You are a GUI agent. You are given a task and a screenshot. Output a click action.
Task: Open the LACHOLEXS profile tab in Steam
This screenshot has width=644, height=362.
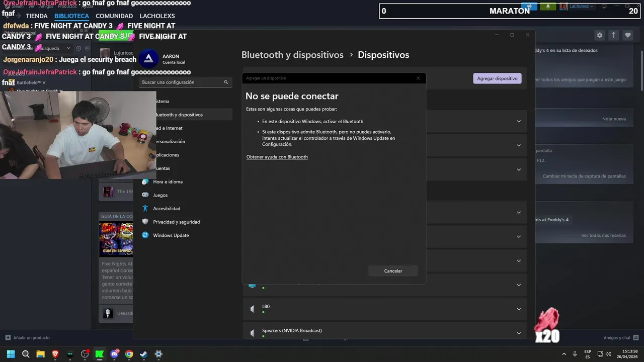tap(157, 16)
